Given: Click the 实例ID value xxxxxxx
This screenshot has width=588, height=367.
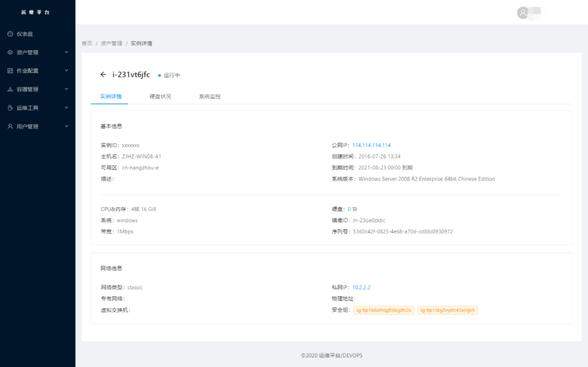Looking at the screenshot, I should pyautogui.click(x=131, y=145).
